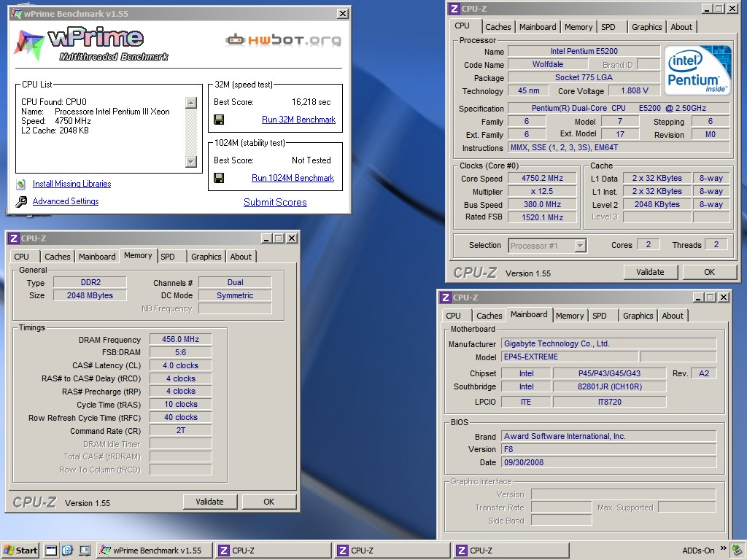Click the Advanced Settings wrench icon
Viewport: 747px width, 560px height.
[21, 201]
